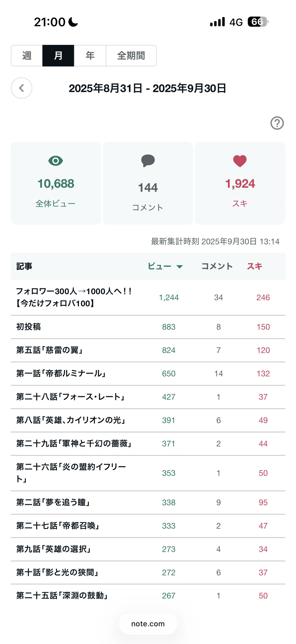Viewport: 296px width, 644px height.
Task: Toggle sort arrow beside ビュー column
Action: (x=180, y=267)
